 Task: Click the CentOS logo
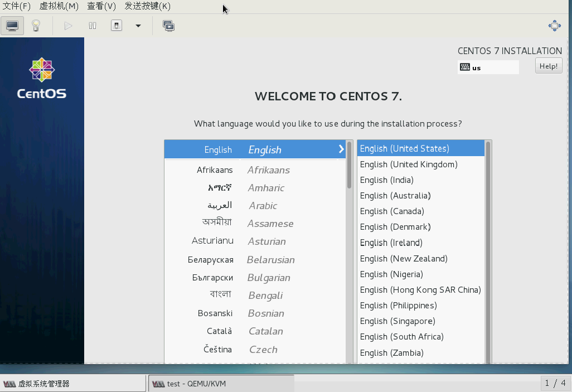click(x=42, y=79)
